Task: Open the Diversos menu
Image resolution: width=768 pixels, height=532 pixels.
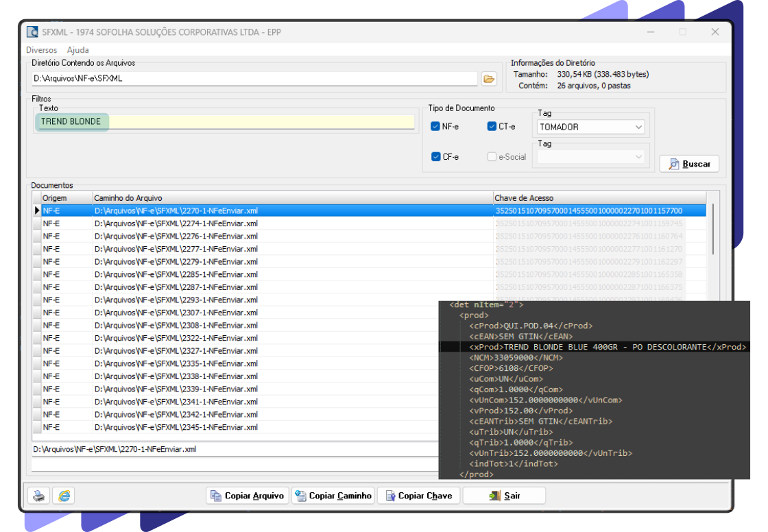Action: [42, 50]
